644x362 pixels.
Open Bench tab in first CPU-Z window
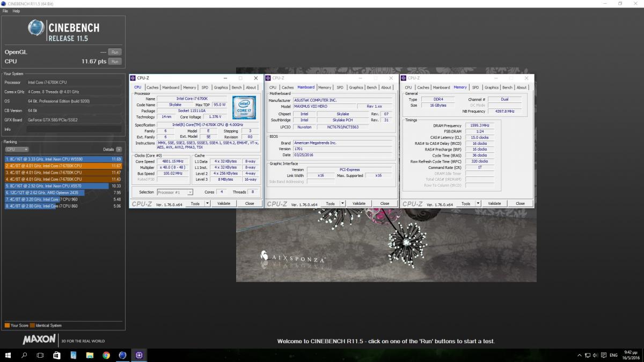[236, 87]
